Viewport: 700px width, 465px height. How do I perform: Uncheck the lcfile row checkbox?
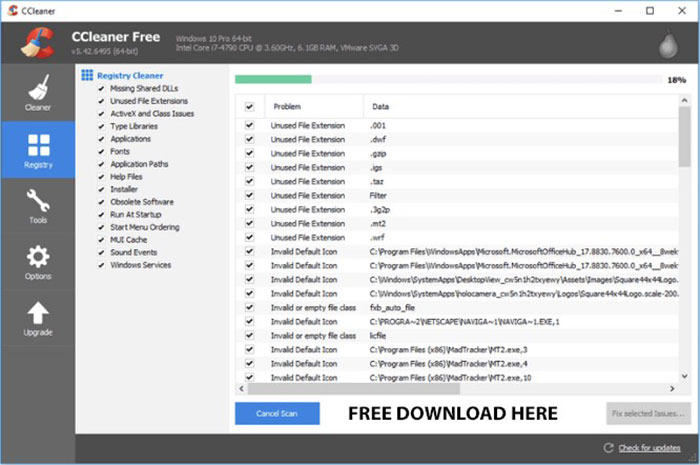coord(249,336)
